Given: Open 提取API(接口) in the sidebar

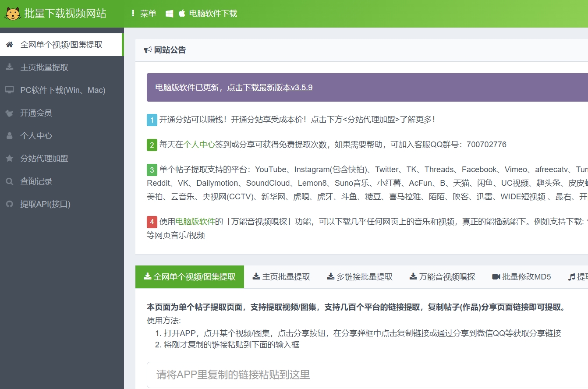Looking at the screenshot, I should coord(62,204).
